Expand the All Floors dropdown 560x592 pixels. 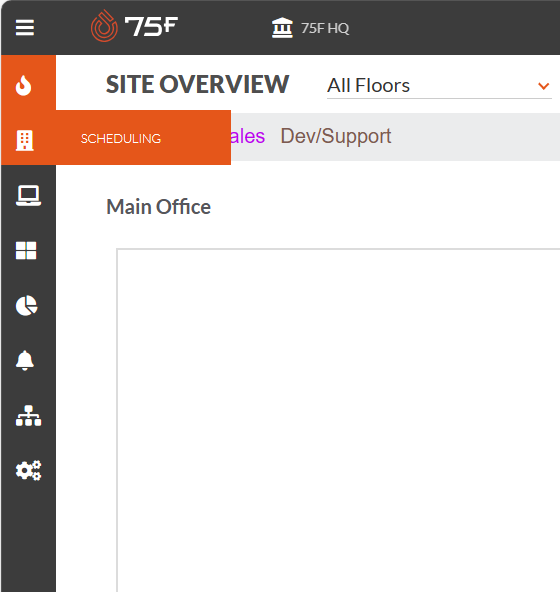click(x=439, y=86)
